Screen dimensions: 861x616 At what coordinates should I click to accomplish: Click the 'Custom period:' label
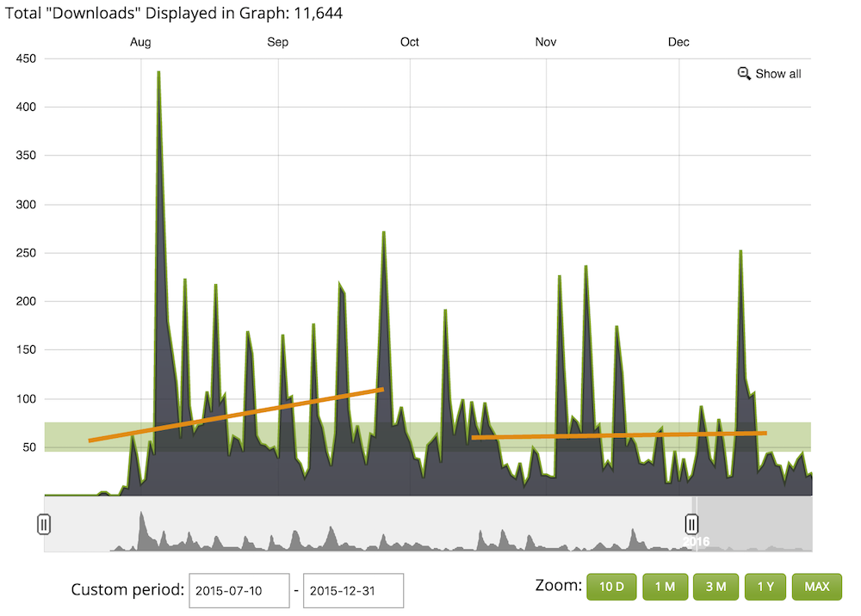tap(127, 589)
